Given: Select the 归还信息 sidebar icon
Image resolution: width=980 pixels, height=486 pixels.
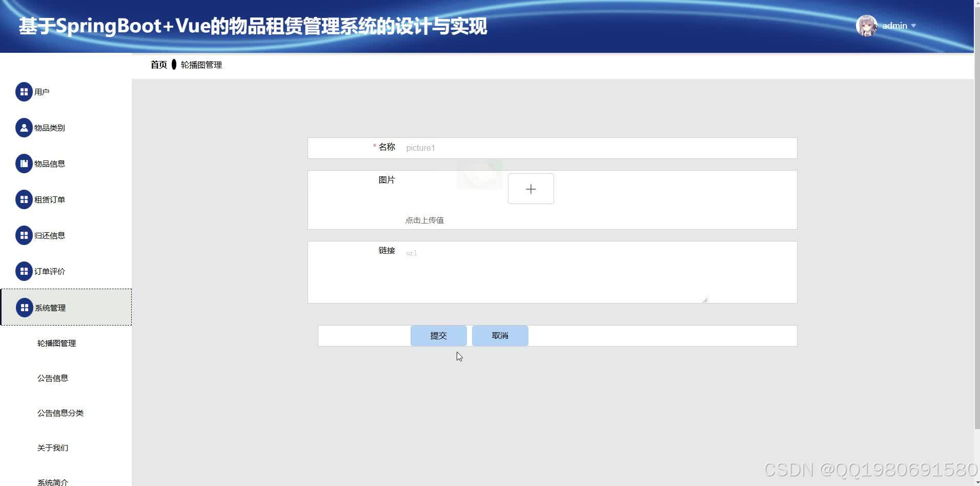Looking at the screenshot, I should 24,235.
